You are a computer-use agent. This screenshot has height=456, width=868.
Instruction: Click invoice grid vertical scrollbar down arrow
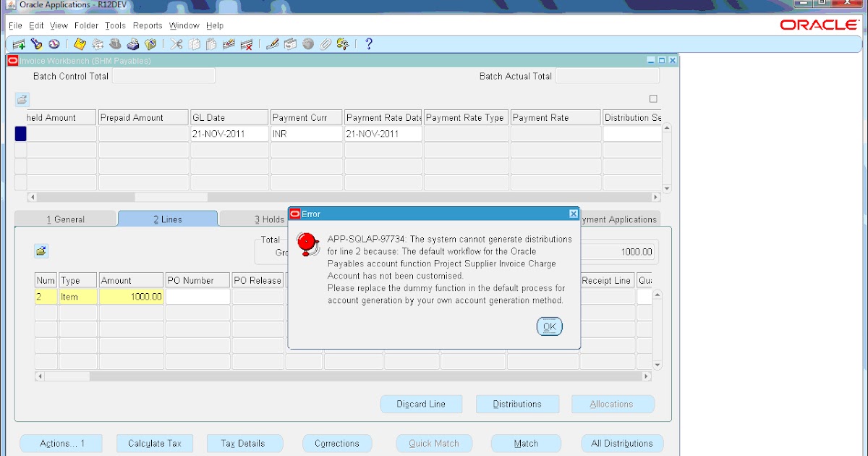[667, 188]
